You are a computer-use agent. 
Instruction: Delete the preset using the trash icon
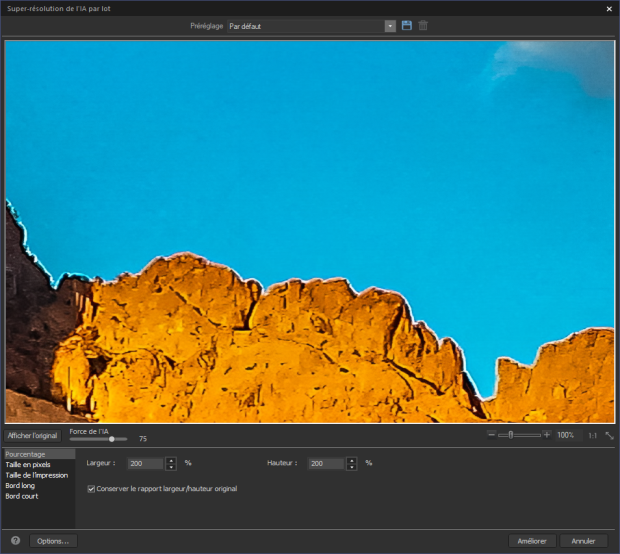point(423,25)
